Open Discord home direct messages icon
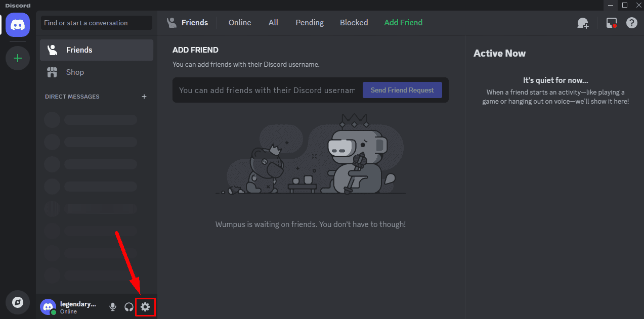Viewport: 644px width, 319px height. (x=18, y=24)
